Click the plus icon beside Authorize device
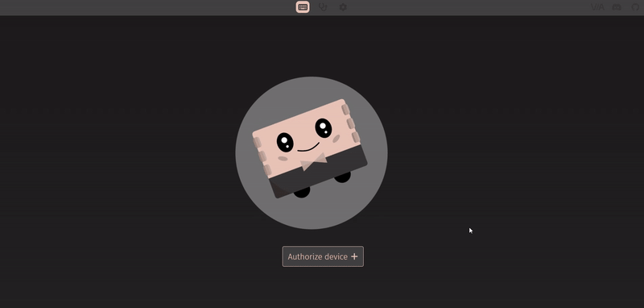Screen dimensions: 644x308 pos(354,256)
